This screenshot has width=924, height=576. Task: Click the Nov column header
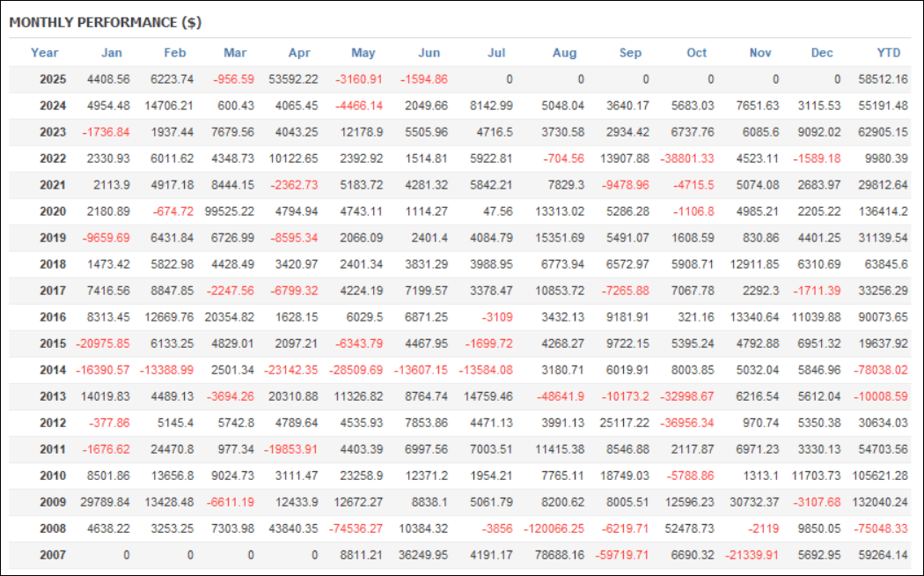click(760, 53)
